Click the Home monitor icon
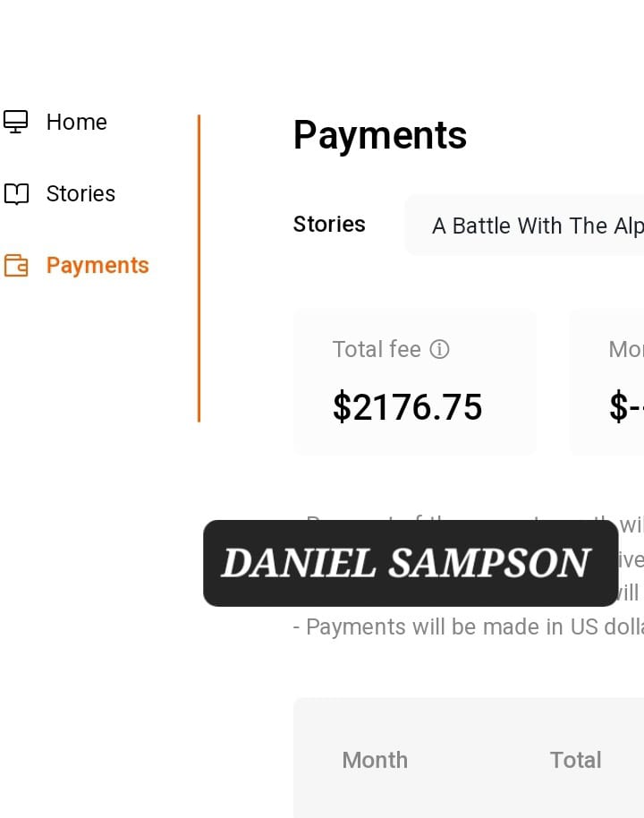The width and height of the screenshot is (644, 818). coord(16,122)
